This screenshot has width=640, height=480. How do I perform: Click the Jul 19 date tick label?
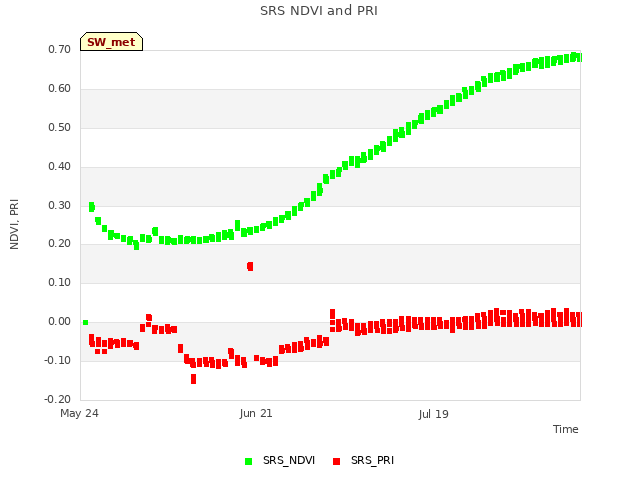coord(433,414)
